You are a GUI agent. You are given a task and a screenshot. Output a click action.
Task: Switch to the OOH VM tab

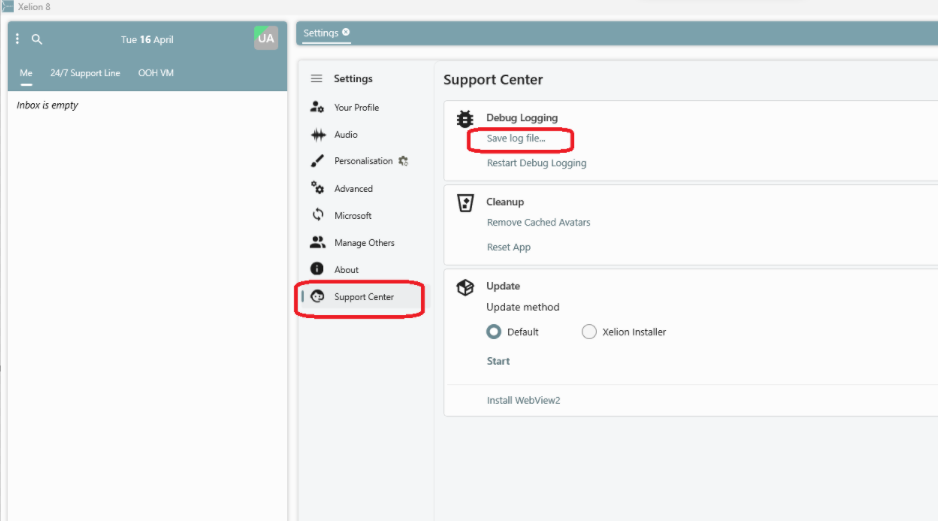(x=156, y=73)
